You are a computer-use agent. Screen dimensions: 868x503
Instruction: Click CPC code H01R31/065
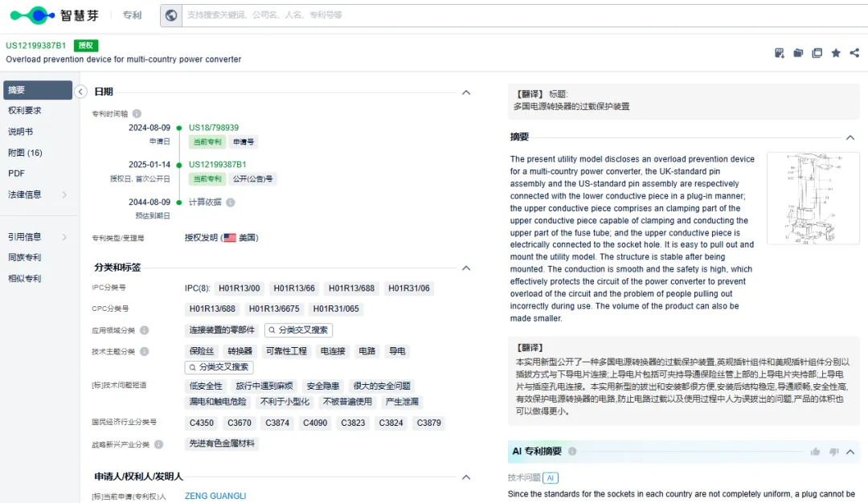pos(336,309)
